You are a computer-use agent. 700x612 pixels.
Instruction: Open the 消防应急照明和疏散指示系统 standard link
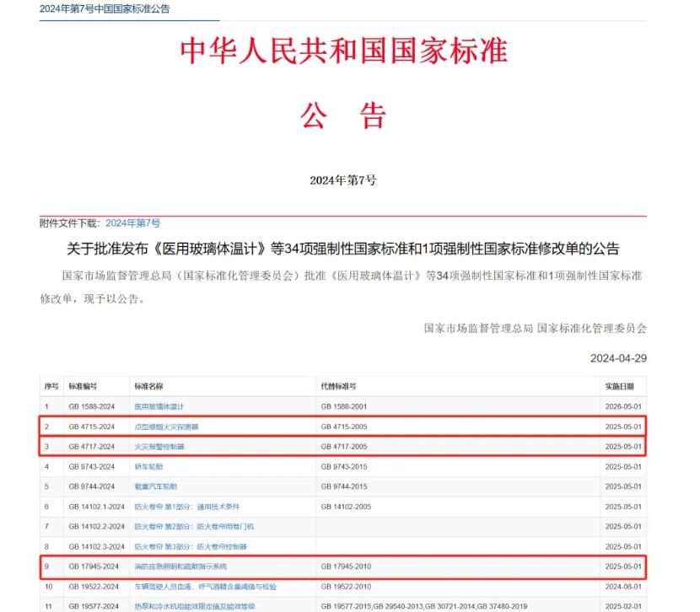point(180,566)
